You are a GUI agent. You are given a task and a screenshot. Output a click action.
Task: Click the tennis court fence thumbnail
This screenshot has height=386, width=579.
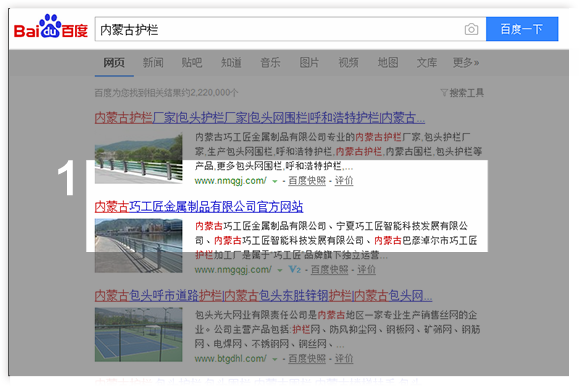pyautogui.click(x=138, y=335)
